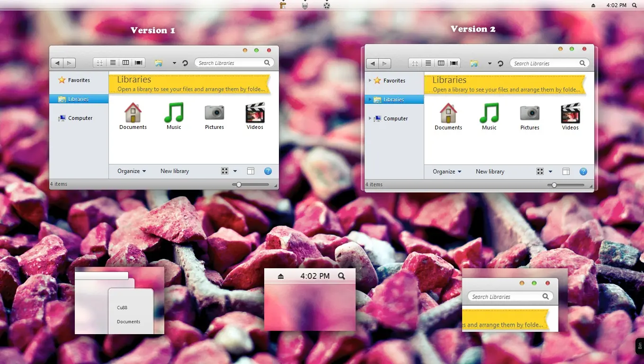
Task: Click the zoom slider in Version 1 status bar
Action: coord(250,184)
